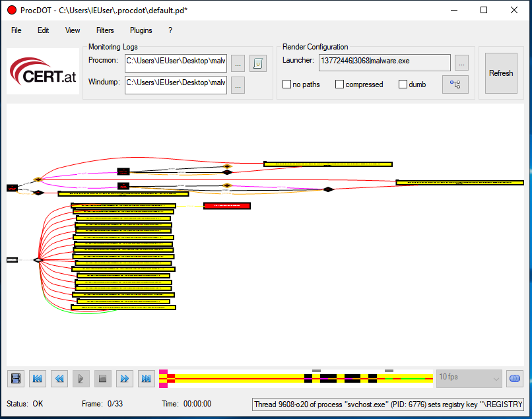
Task: Click the log preview icon beside Procmon
Action: click(x=258, y=63)
